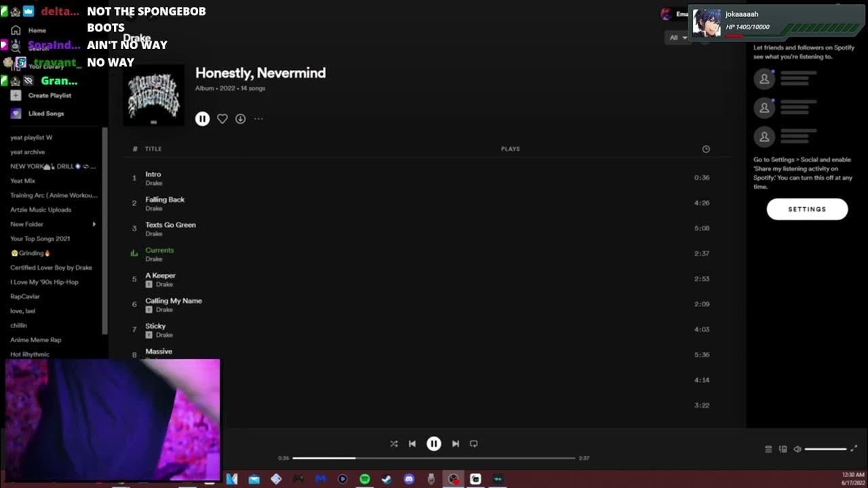
Task: Open the user profile menu at top
Action: pos(675,14)
